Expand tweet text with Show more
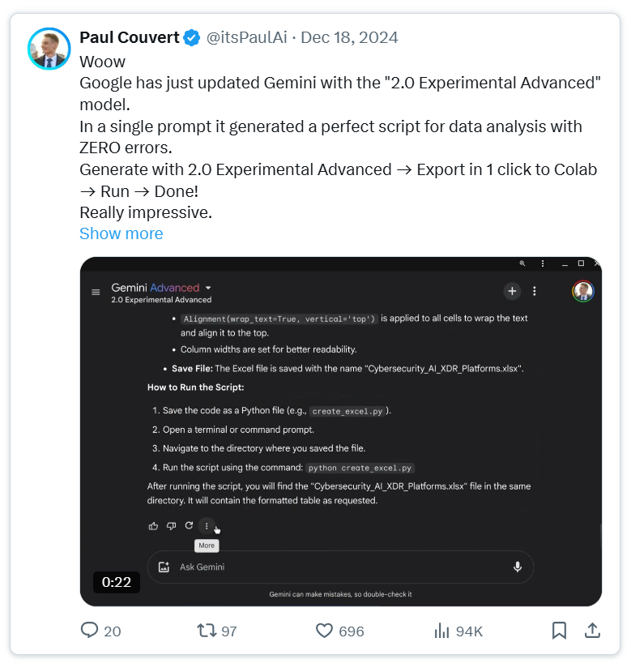Viewport: 631px width, 672px height. point(122,233)
